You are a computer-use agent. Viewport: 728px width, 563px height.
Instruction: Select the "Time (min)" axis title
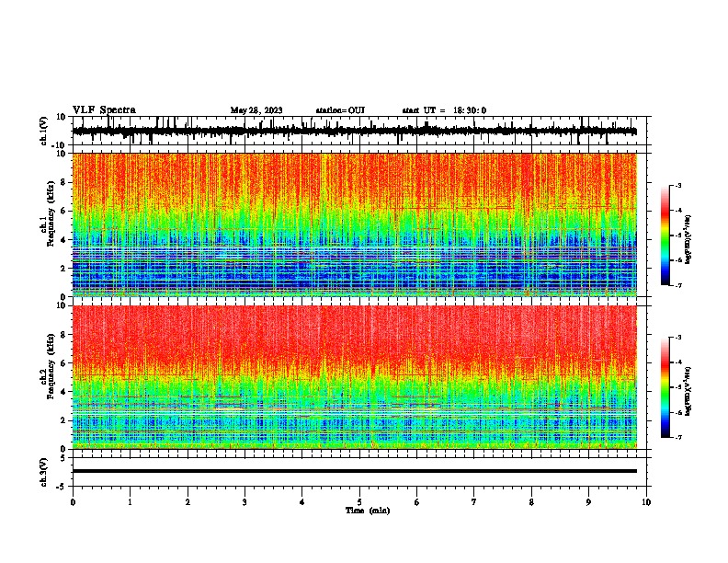coord(368,511)
